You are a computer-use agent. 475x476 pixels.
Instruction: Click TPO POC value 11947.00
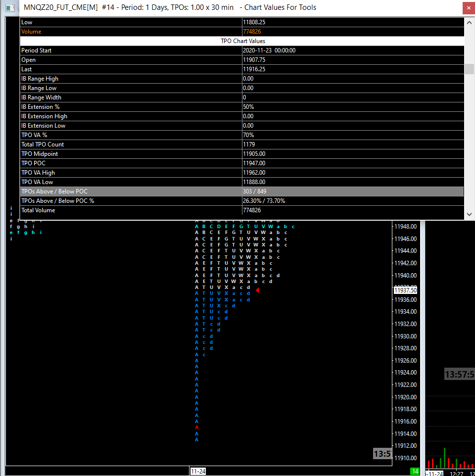254,163
